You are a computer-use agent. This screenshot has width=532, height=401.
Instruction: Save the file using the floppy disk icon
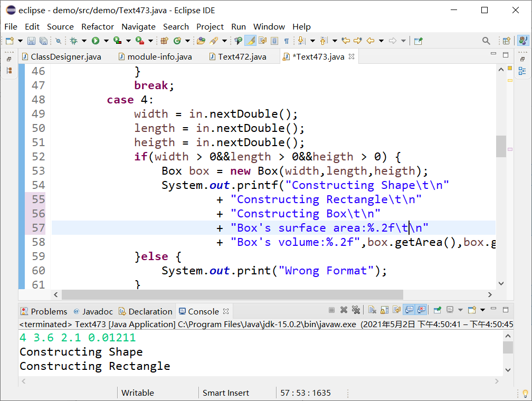tap(31, 41)
